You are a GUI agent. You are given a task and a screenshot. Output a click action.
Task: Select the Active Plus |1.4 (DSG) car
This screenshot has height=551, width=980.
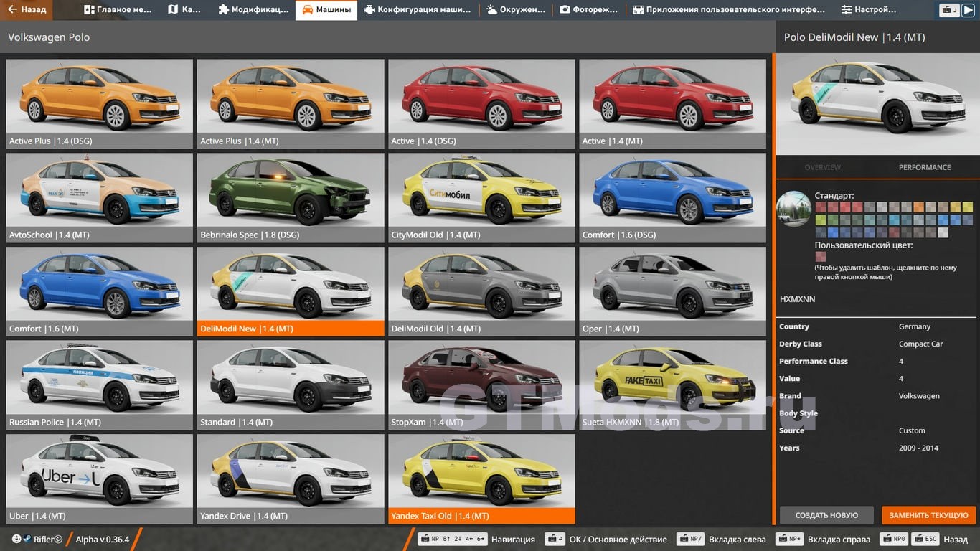[100, 103]
